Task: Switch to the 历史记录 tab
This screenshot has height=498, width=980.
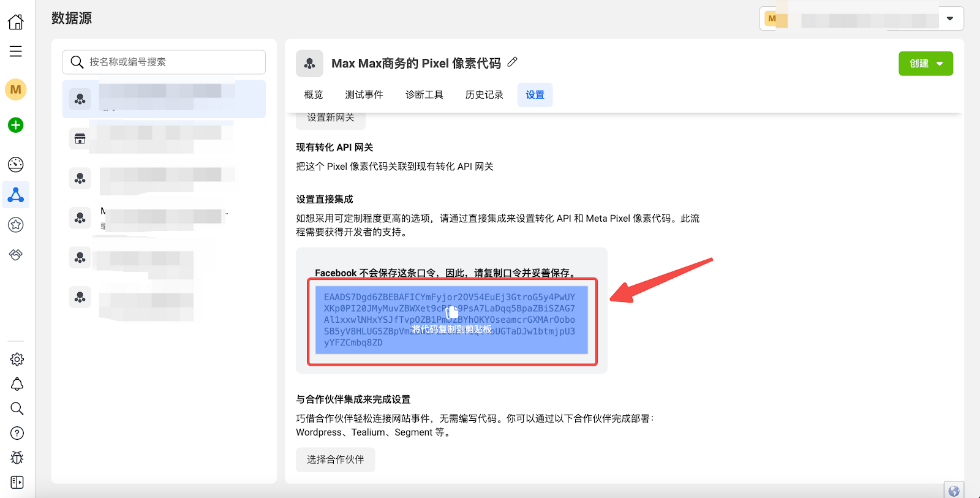Action: (484, 95)
